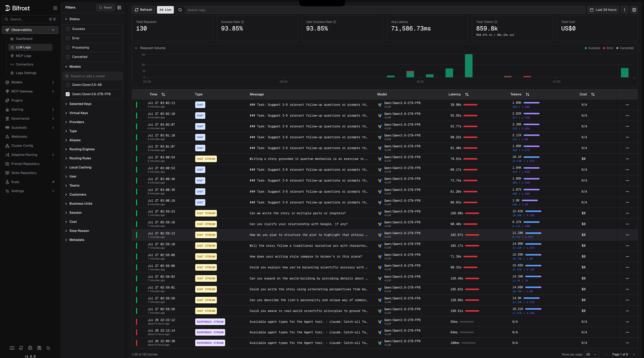Click Total Tokens info icon
The image size is (644, 358).
[496, 22]
